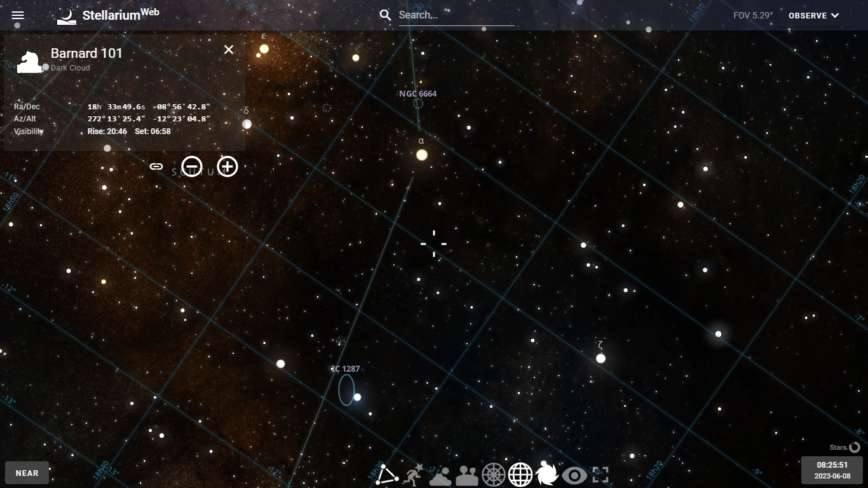Select the zeta star
Image resolution: width=868 pixels, height=488 pixels.
(600, 358)
